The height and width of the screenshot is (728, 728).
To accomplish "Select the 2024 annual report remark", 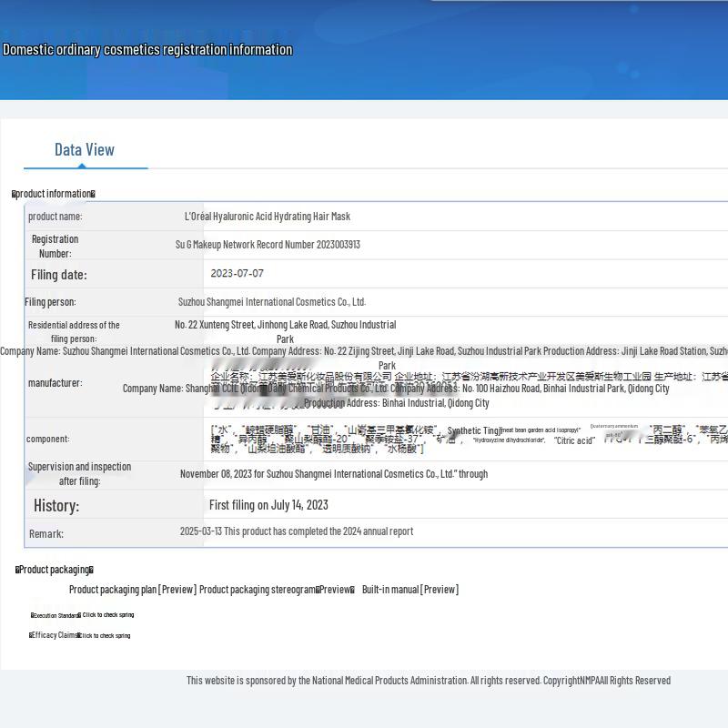I will click(296, 531).
